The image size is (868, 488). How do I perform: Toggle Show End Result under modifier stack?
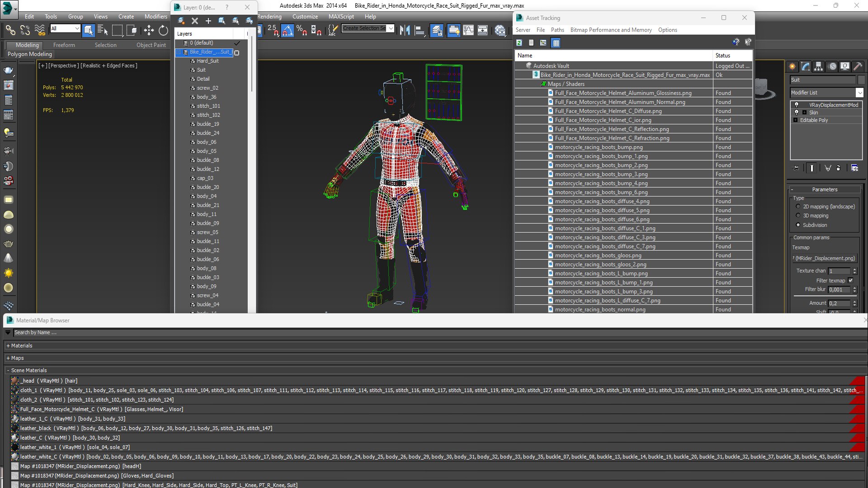click(812, 168)
